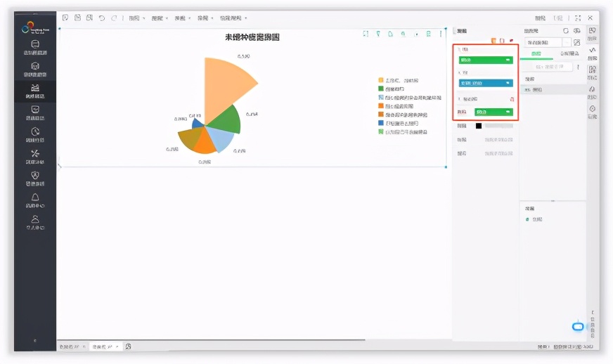This screenshot has width=613, height=364.
Task: Click the red delete icon above lower green pill
Action: pyautogui.click(x=512, y=99)
